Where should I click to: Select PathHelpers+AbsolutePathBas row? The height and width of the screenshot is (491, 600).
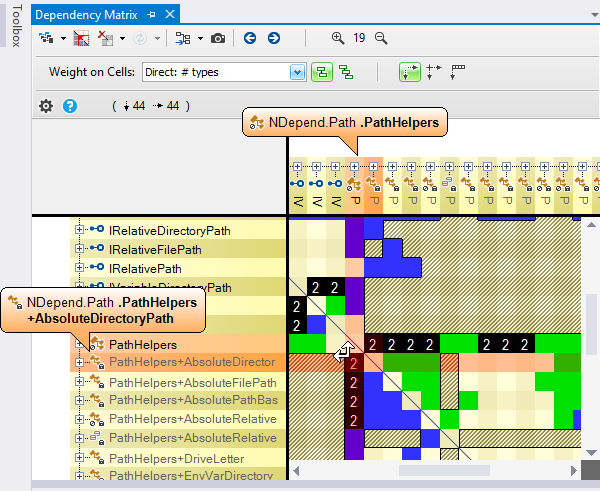click(178, 400)
